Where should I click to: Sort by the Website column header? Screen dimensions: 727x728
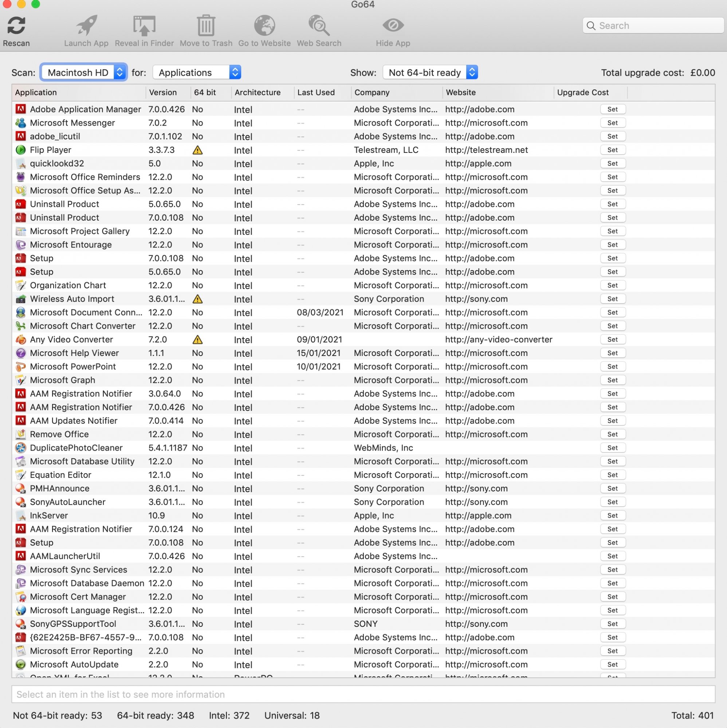click(x=498, y=93)
